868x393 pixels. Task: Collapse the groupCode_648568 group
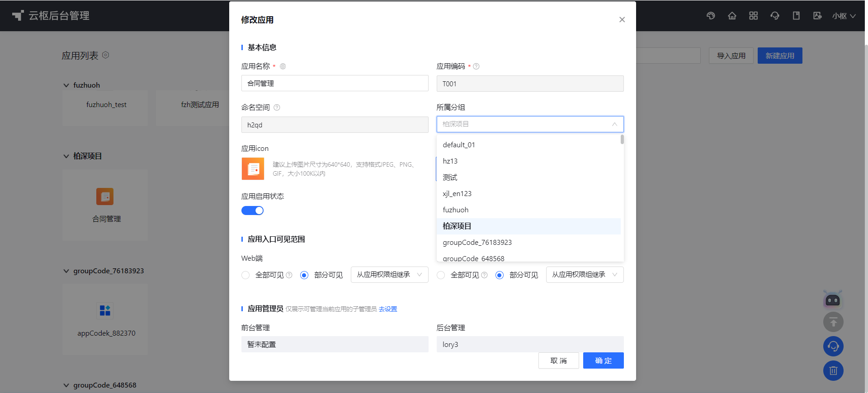click(x=66, y=385)
